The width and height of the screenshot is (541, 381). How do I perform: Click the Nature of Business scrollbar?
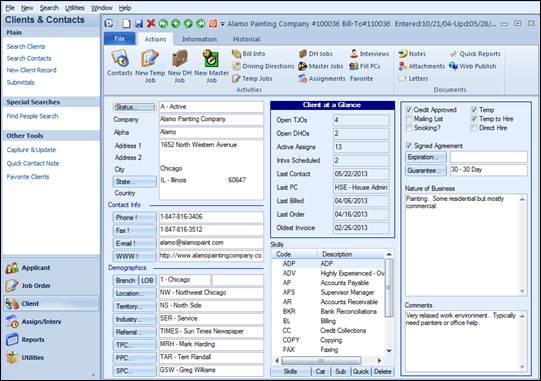point(522,245)
